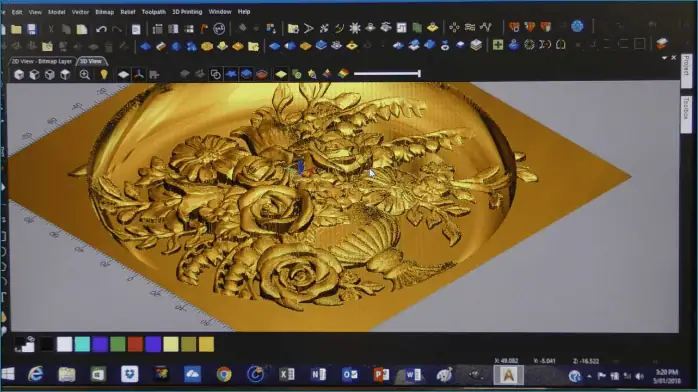Toggle the blue star relief display button
698x392 pixels.
point(231,74)
